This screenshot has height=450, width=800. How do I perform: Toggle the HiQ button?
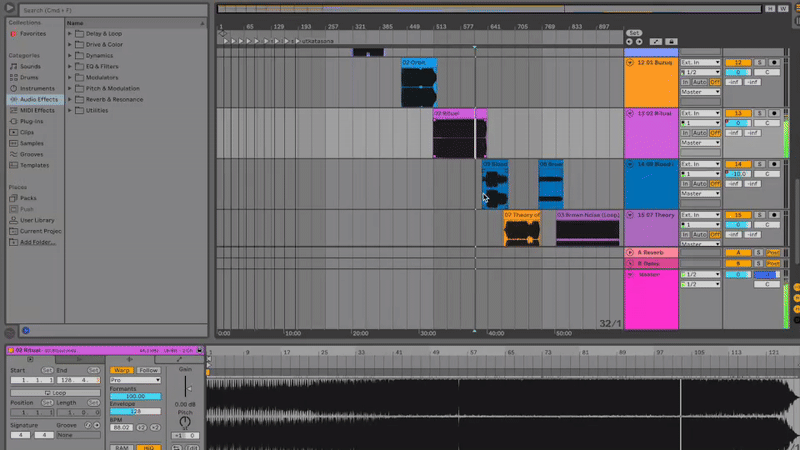click(148, 447)
